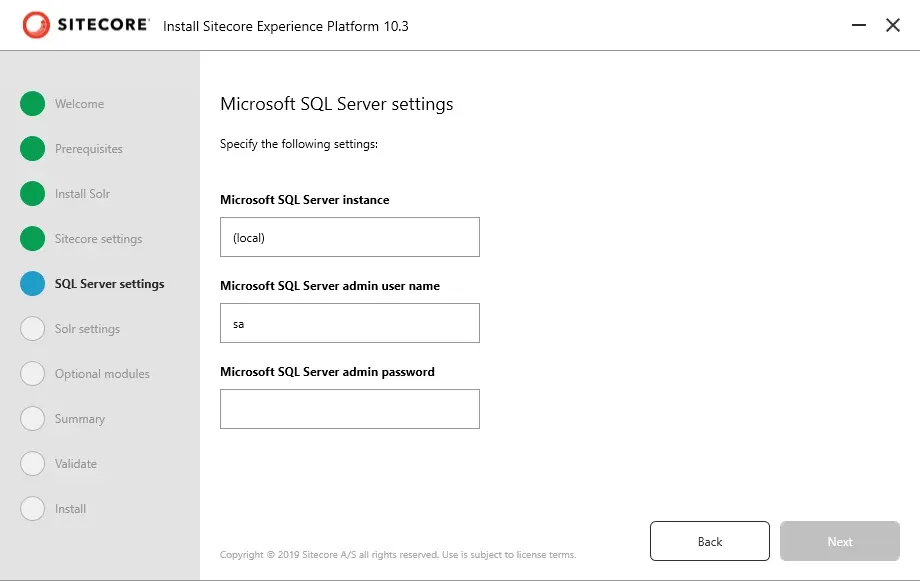Go to the Welcome step label
Image resolution: width=920 pixels, height=581 pixels.
pos(79,104)
